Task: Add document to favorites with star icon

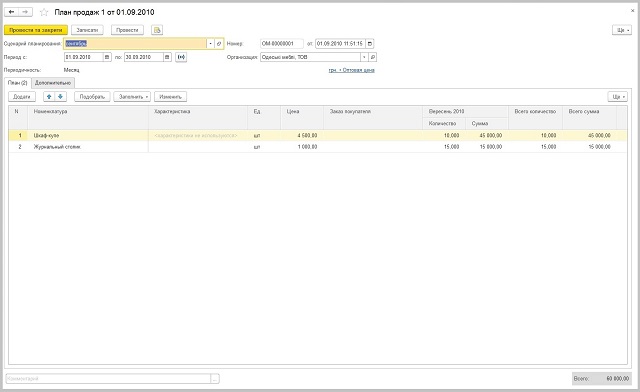Action: (x=44, y=12)
